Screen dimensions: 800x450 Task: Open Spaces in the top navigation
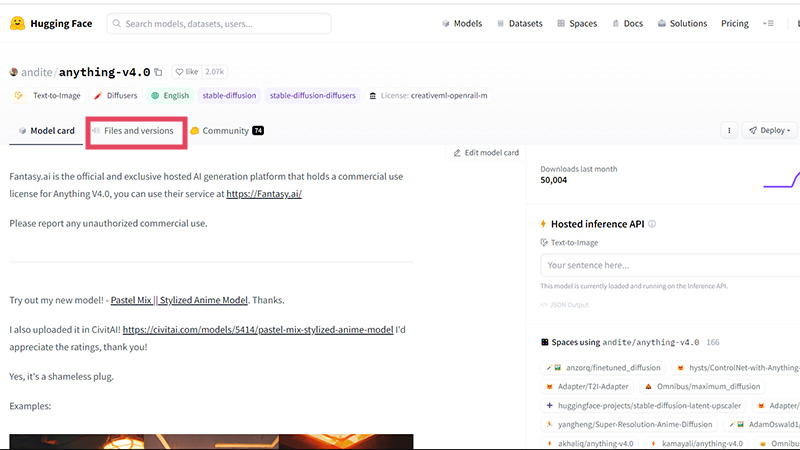(x=577, y=23)
